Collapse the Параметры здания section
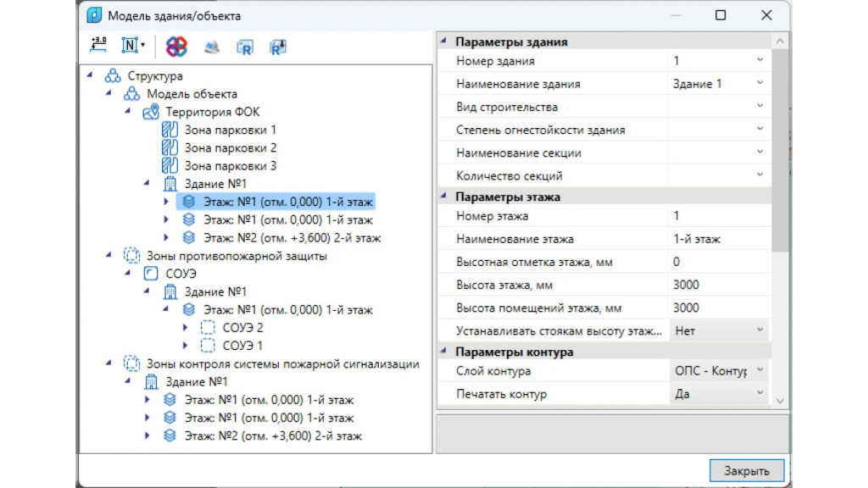 point(443,42)
